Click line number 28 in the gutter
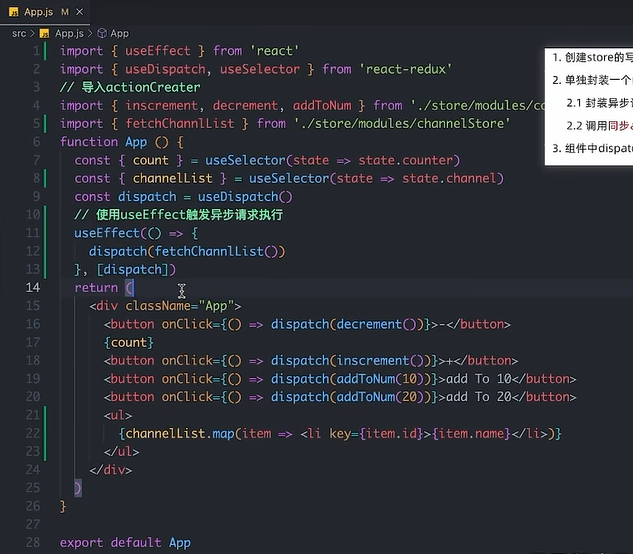The height and width of the screenshot is (554, 633). click(33, 542)
